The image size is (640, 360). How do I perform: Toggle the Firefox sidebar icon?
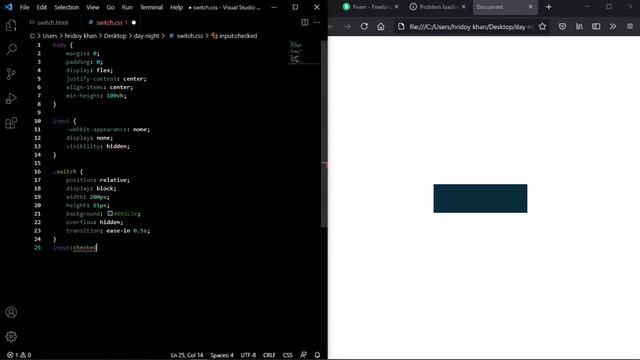pyautogui.click(x=596, y=27)
